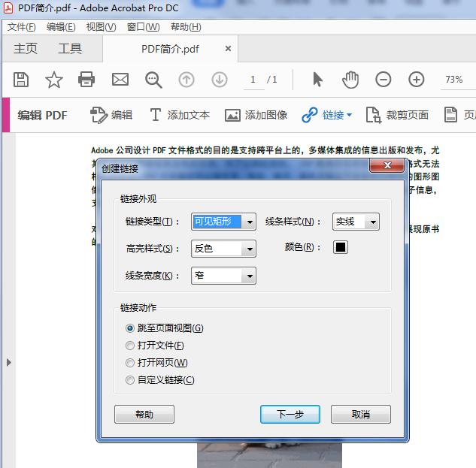Image resolution: width=476 pixels, height=468 pixels.
Task: Open the 帮助(H) menu
Action: pos(186,27)
